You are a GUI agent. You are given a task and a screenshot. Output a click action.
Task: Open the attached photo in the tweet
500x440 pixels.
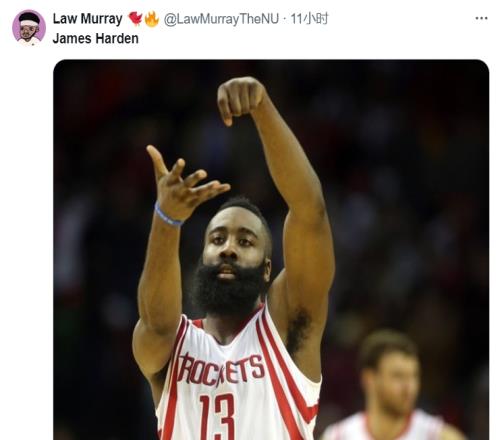point(271,250)
